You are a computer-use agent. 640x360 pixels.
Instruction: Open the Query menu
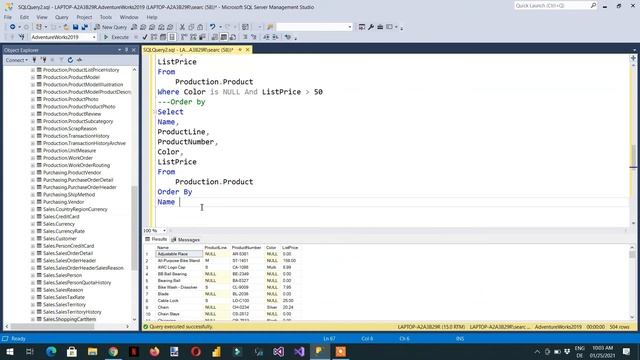62,17
